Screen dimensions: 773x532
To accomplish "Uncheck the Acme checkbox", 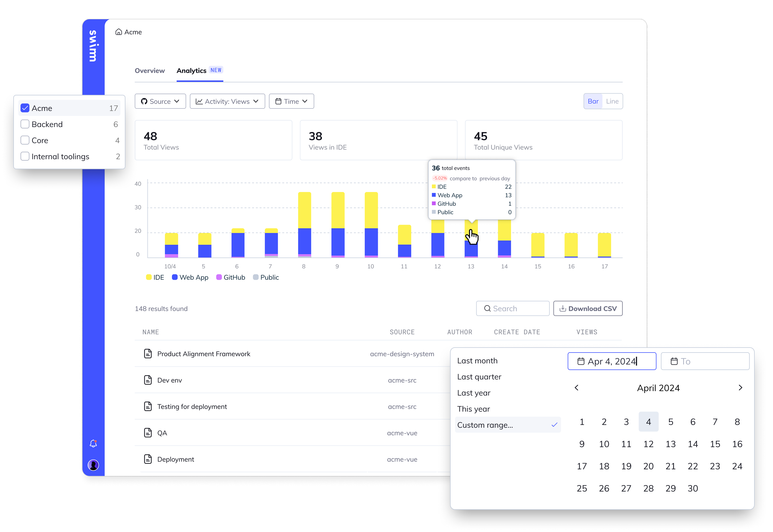I will [x=25, y=108].
